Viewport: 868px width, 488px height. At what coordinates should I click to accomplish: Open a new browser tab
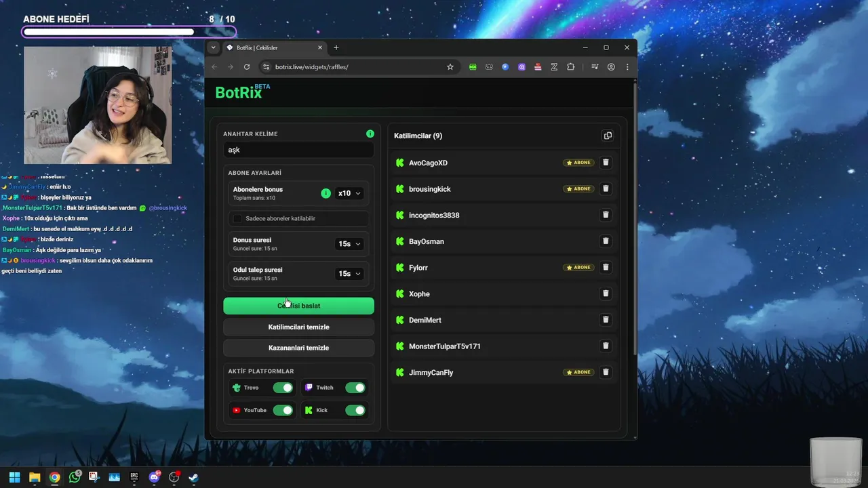pos(336,47)
